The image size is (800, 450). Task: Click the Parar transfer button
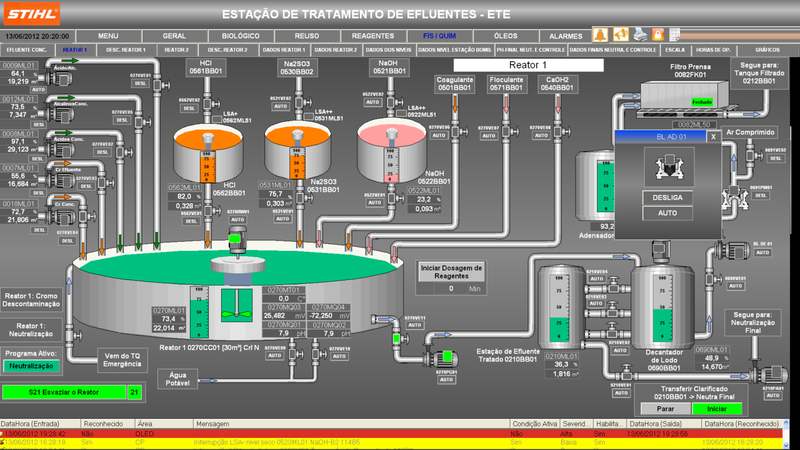[x=665, y=409]
